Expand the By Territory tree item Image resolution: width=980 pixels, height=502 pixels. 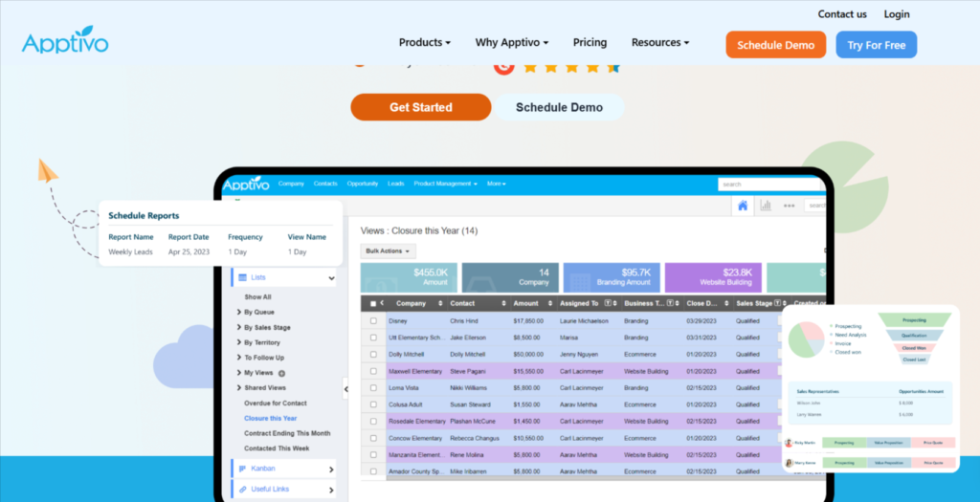click(x=238, y=342)
